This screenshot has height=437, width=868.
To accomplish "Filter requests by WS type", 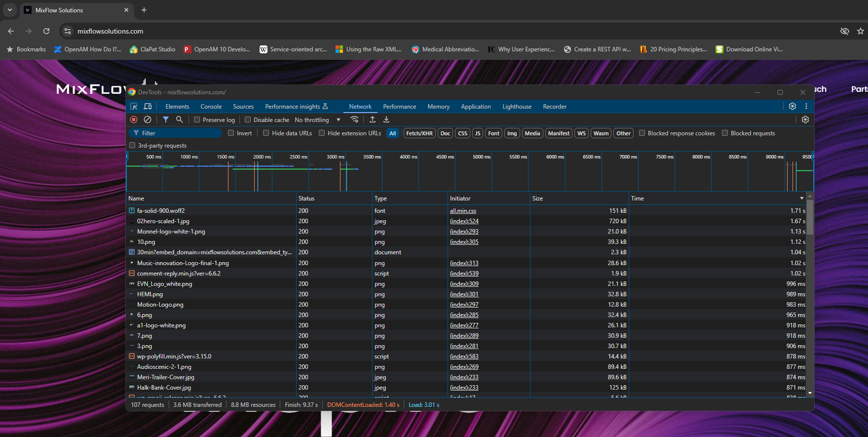I will [x=582, y=133].
